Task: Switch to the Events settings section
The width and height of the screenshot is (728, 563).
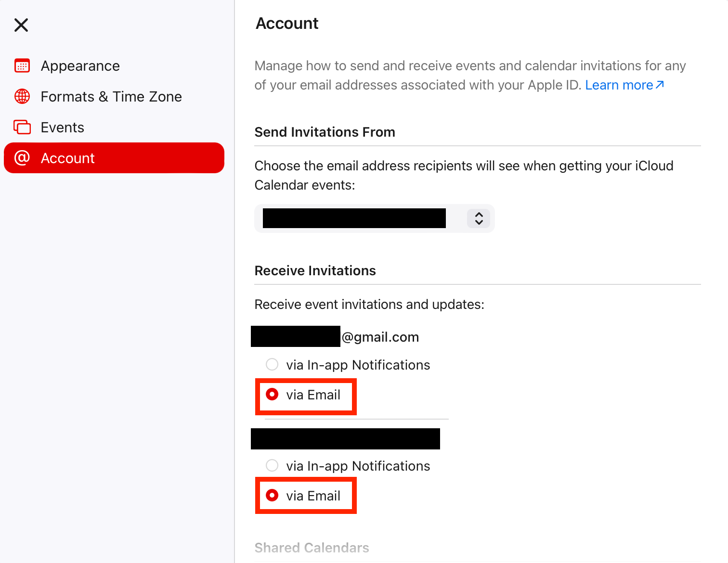Action: click(x=114, y=128)
